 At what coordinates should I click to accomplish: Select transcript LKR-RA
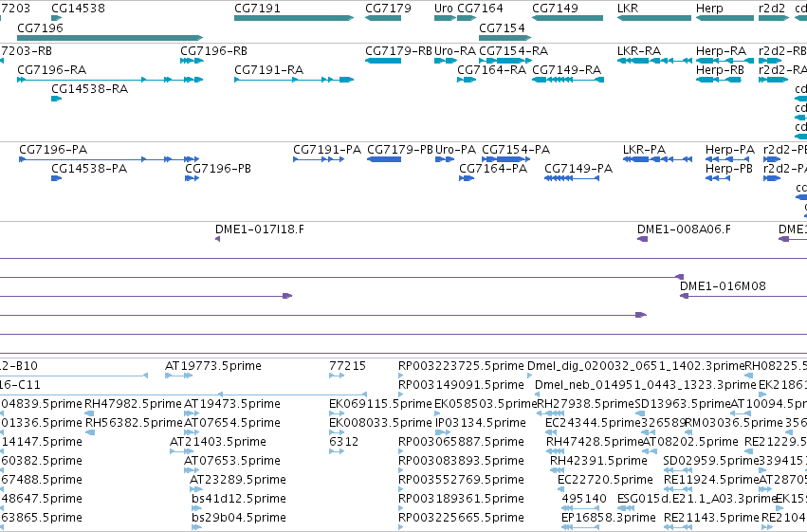click(x=639, y=51)
